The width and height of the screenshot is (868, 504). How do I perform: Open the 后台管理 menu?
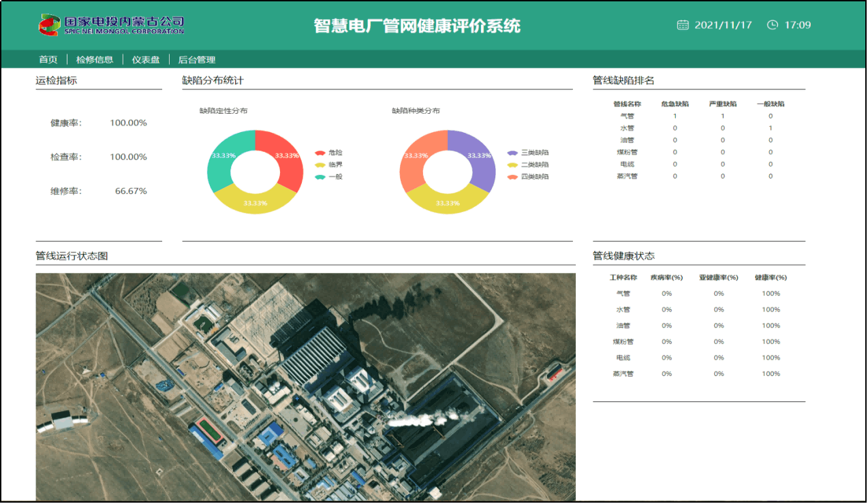(x=198, y=59)
